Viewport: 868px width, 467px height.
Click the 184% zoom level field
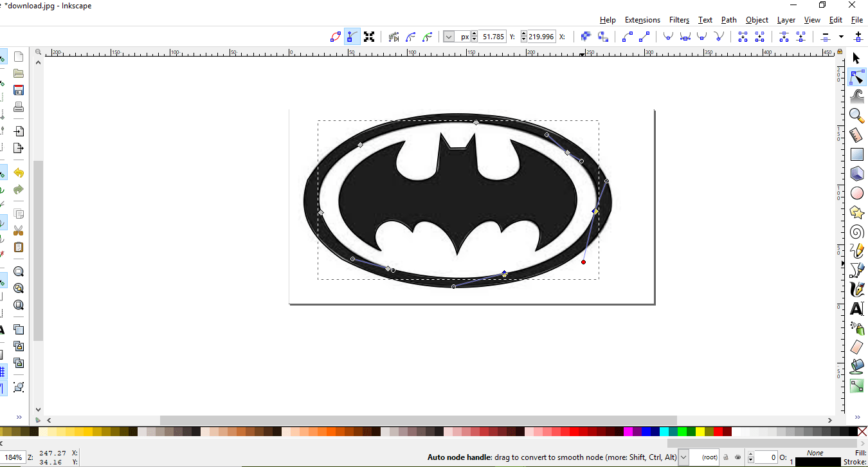(12, 457)
